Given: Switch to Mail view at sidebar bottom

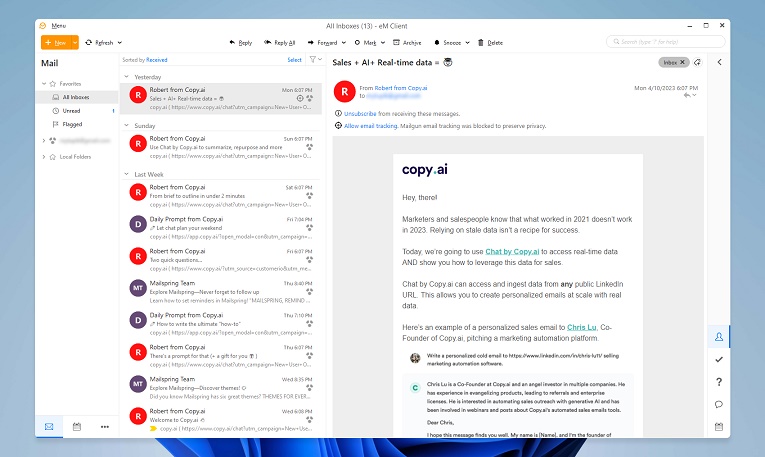Looking at the screenshot, I should pos(49,427).
